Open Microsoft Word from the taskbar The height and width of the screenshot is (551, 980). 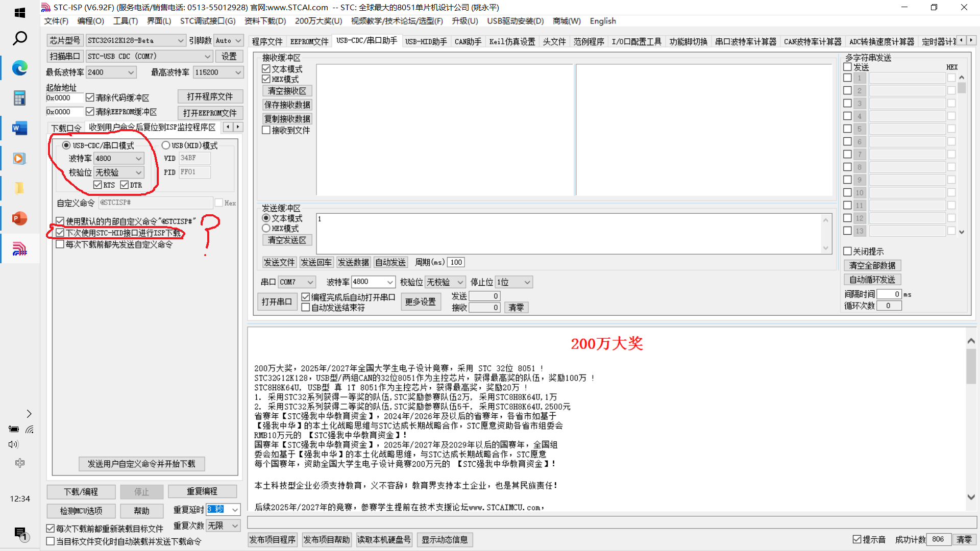pos(20,128)
